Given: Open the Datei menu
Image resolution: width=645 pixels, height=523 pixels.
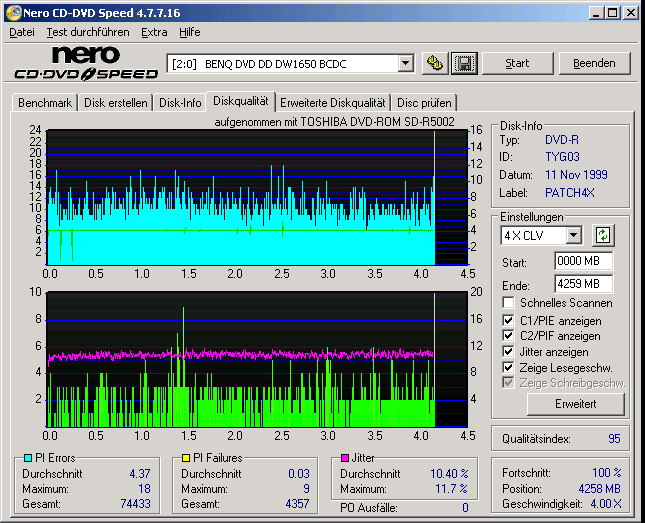Looking at the screenshot, I should (x=22, y=32).
